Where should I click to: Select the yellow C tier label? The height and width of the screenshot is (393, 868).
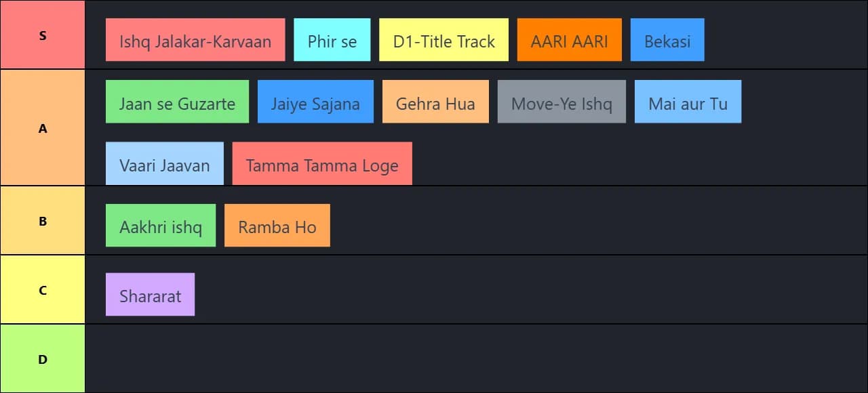[x=43, y=289]
